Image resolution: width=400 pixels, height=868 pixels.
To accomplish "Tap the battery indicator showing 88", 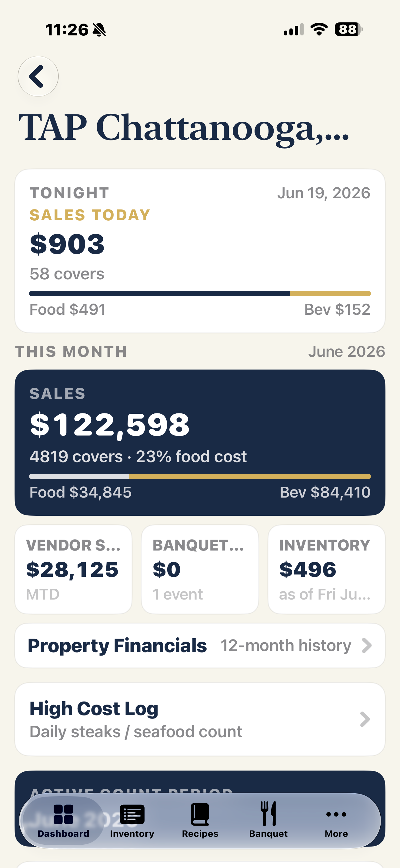I will [x=348, y=29].
